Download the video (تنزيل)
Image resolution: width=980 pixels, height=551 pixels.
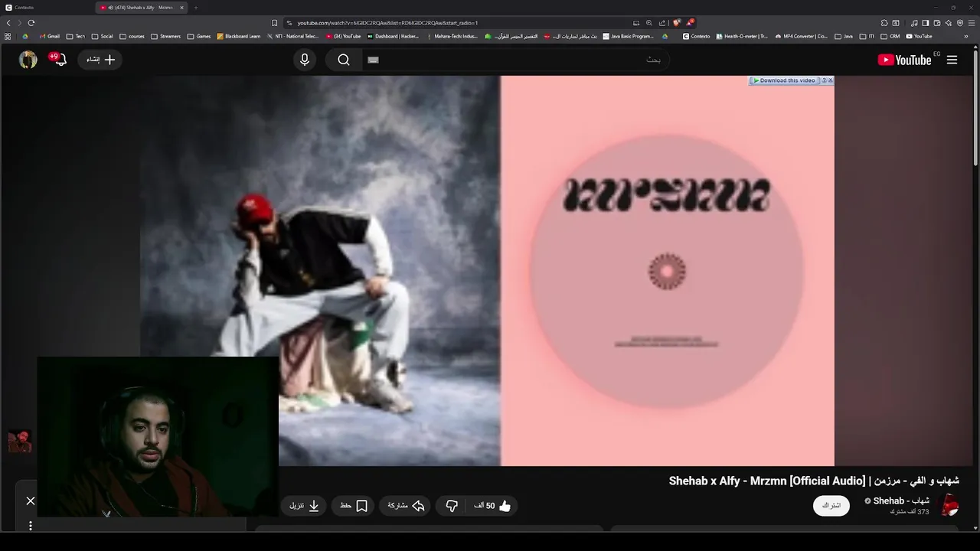point(304,506)
